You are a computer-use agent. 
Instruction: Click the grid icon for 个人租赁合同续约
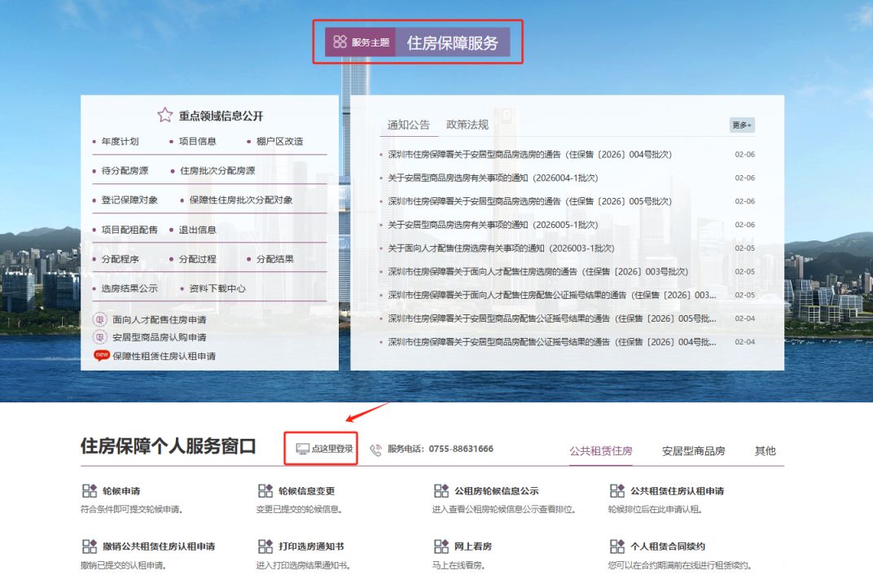pos(617,546)
